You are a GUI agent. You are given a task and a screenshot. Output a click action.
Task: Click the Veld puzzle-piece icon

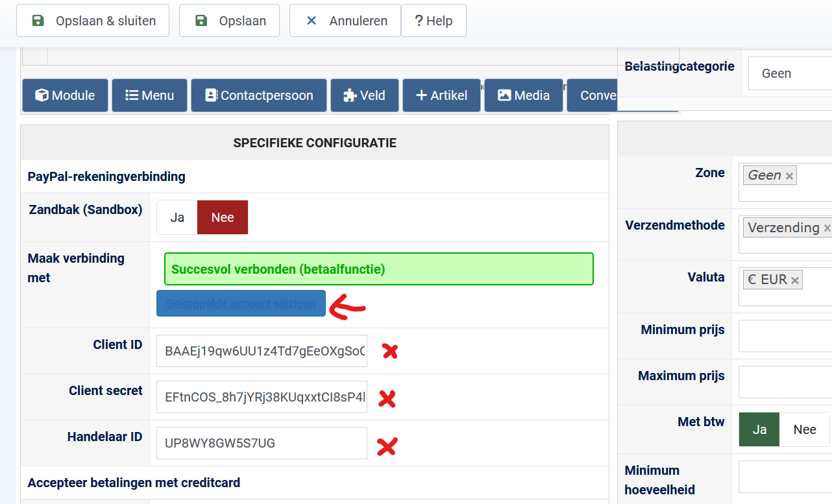[x=350, y=95]
